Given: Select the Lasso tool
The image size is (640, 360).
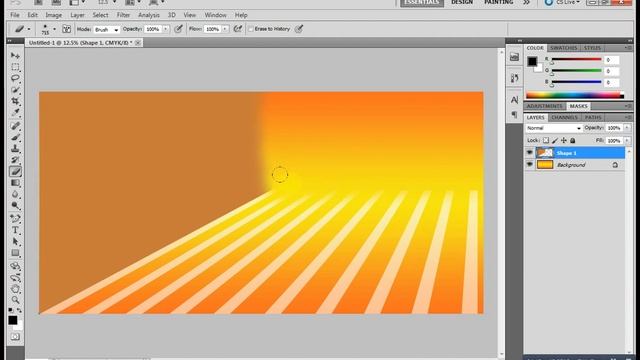Looking at the screenshot, I should click(x=16, y=78).
